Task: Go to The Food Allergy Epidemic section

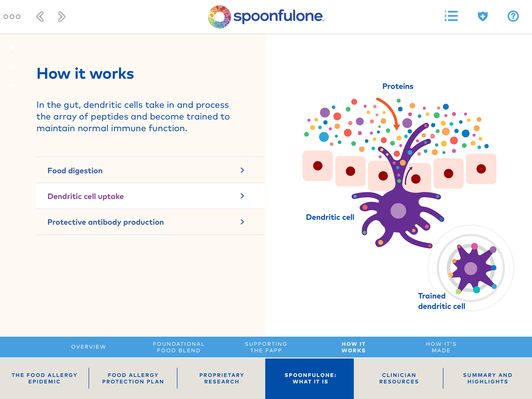Action: pyautogui.click(x=44, y=378)
